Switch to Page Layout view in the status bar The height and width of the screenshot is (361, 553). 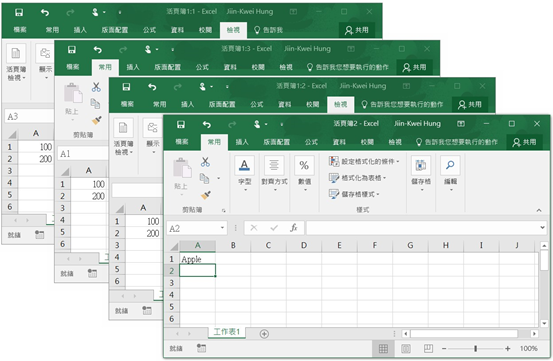click(x=406, y=349)
